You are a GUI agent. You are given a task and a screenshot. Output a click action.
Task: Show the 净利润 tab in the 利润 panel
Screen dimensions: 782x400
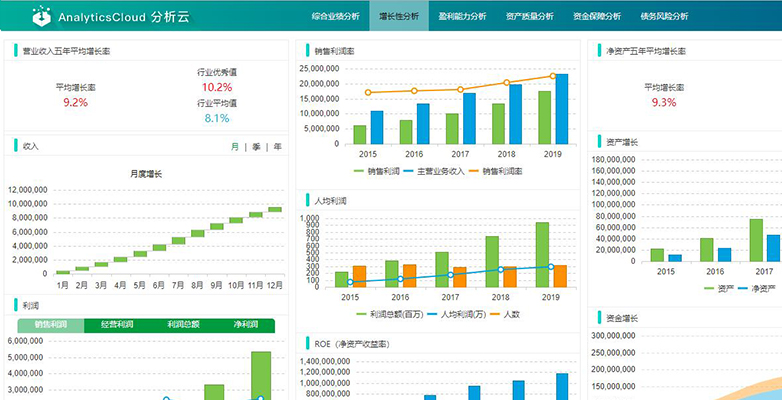point(245,325)
